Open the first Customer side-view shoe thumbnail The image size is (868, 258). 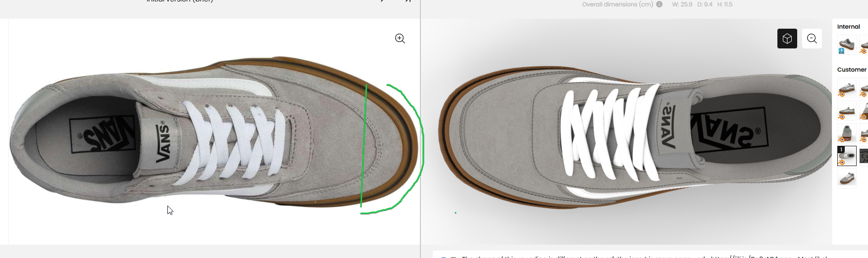(847, 89)
